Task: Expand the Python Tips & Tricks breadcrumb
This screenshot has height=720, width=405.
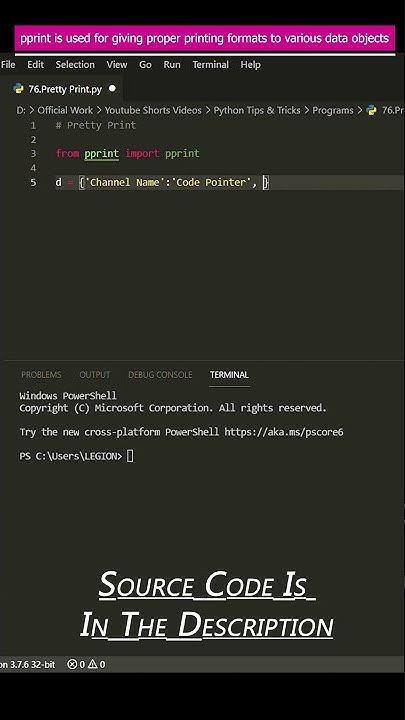Action: point(257,110)
